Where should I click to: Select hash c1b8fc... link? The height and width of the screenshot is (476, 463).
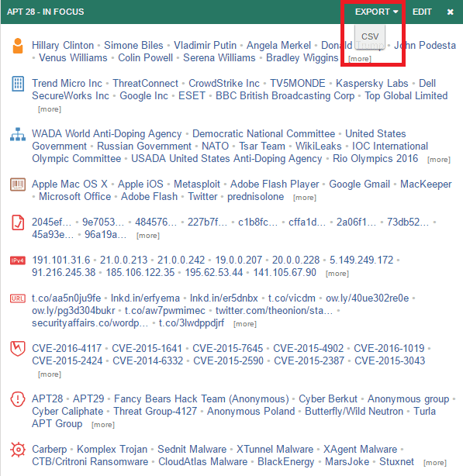point(257,222)
